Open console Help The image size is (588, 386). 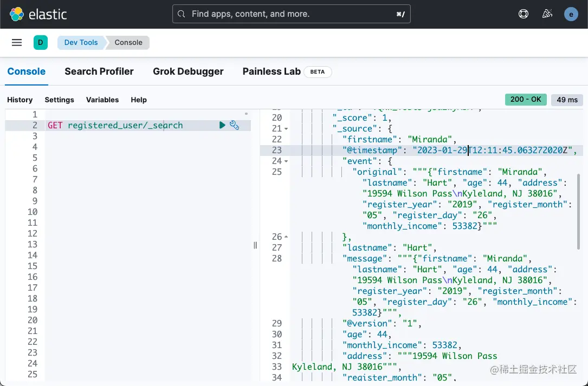coord(139,100)
